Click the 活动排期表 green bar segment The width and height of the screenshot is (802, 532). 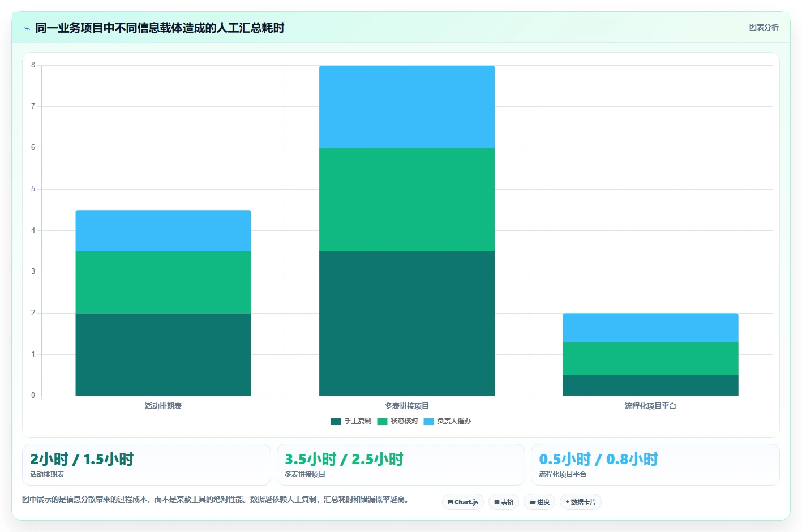163,282
